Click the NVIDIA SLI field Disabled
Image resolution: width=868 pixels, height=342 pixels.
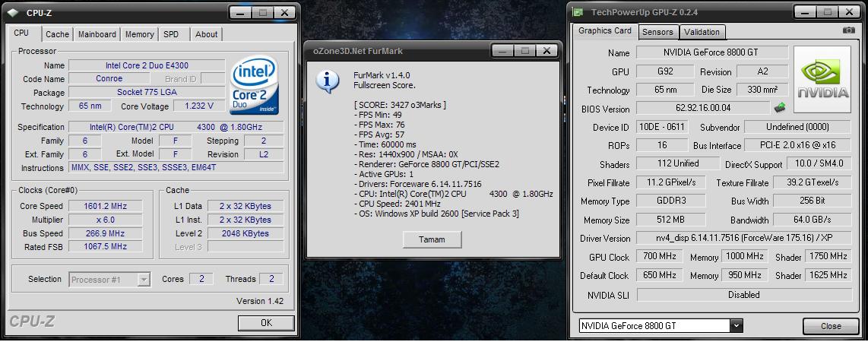coord(743,294)
